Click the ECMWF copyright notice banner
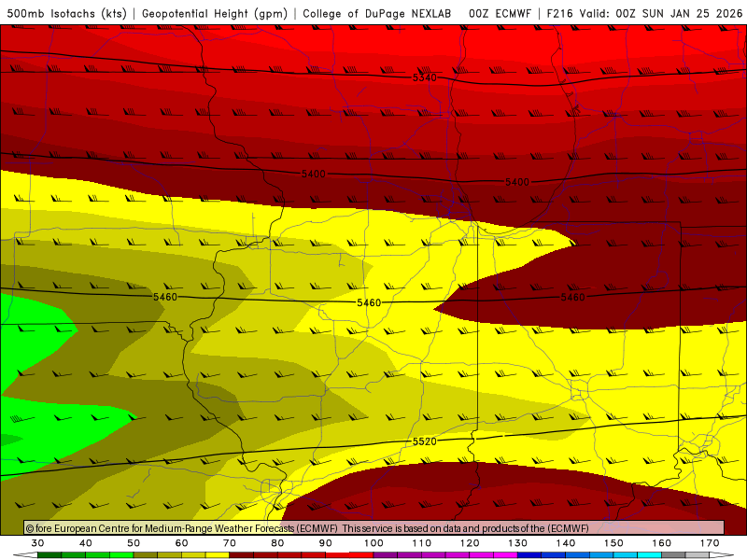The width and height of the screenshot is (747, 560). [374, 528]
